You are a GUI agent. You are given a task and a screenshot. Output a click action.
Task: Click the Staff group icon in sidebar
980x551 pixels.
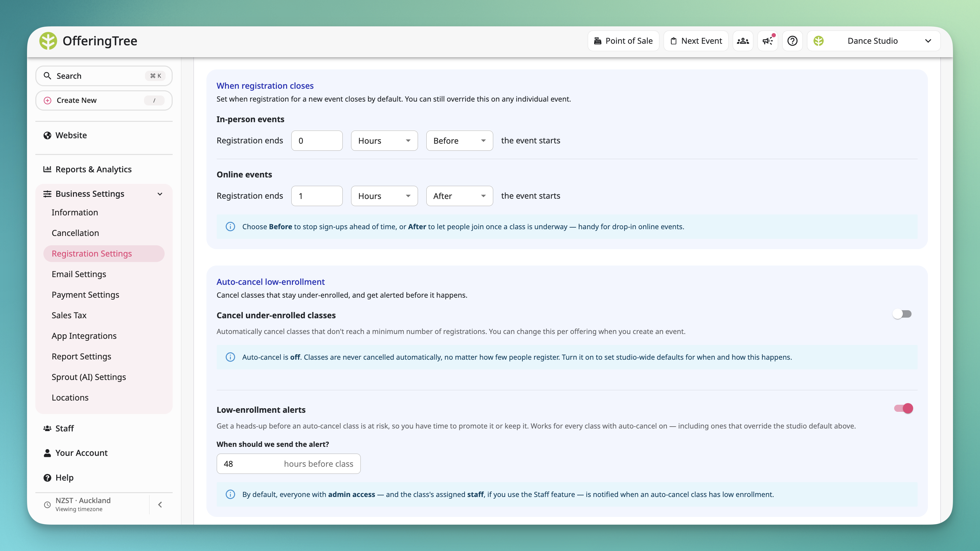[47, 429]
